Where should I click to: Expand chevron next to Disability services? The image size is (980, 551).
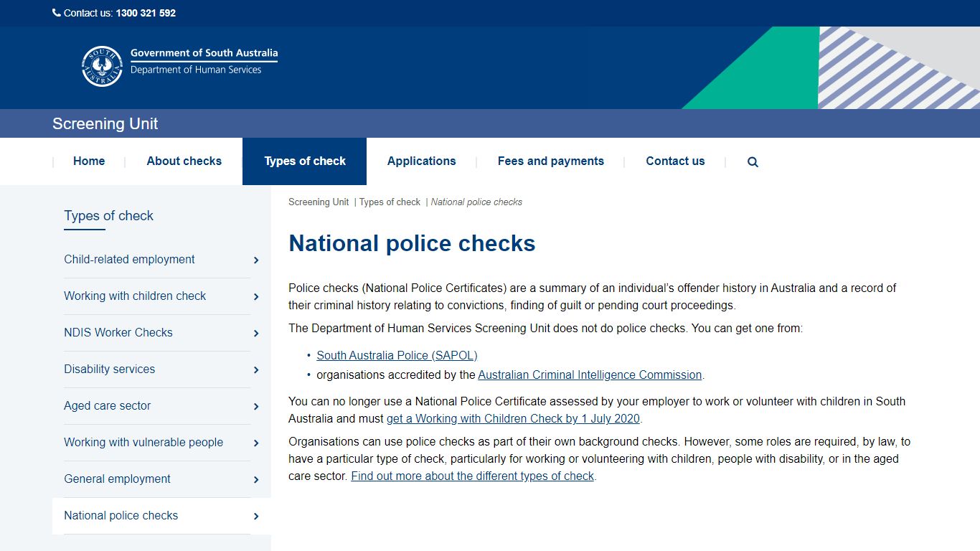(256, 370)
